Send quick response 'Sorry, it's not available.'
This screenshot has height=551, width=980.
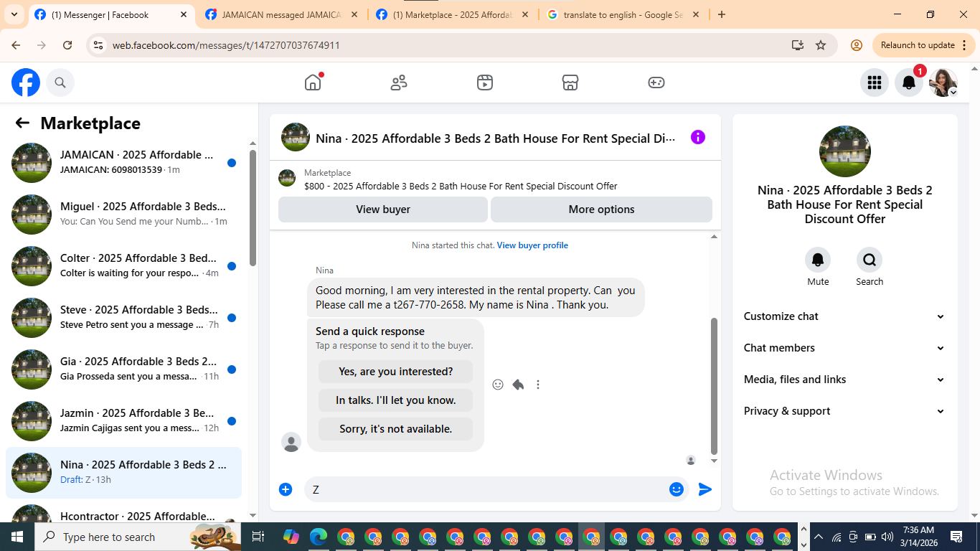[395, 429]
